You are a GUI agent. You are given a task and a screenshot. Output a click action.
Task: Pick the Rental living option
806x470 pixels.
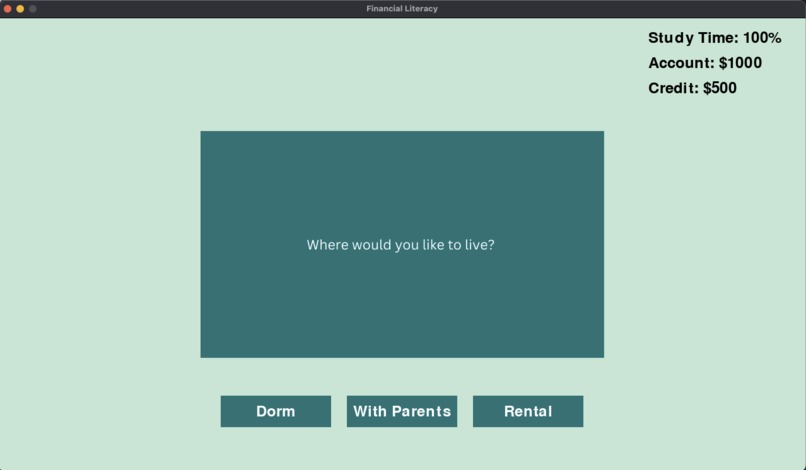[x=528, y=411]
